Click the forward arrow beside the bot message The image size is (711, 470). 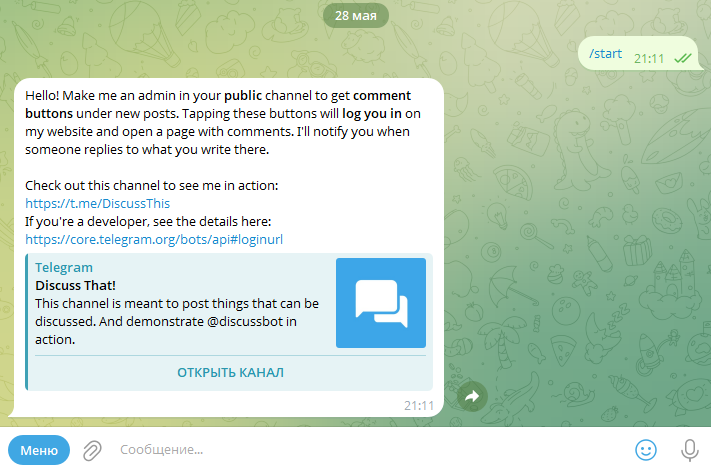coord(472,397)
